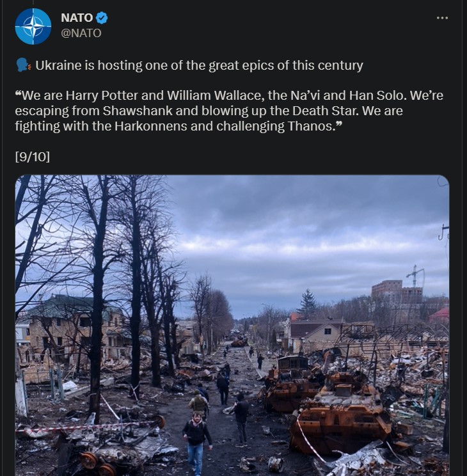Click the blue verified checkmark badge
467x476 pixels.
click(x=102, y=18)
